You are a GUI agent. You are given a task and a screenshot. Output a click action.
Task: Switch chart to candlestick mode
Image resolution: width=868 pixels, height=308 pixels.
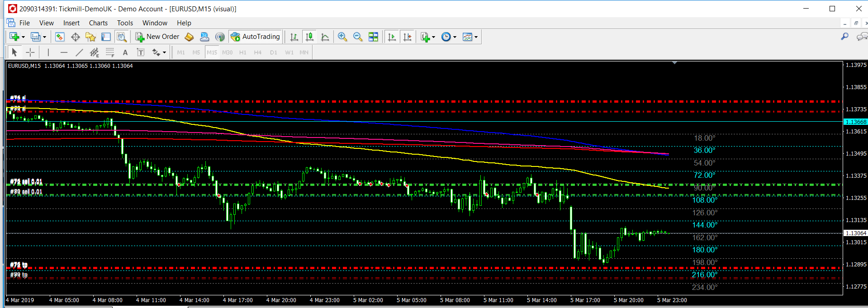310,37
